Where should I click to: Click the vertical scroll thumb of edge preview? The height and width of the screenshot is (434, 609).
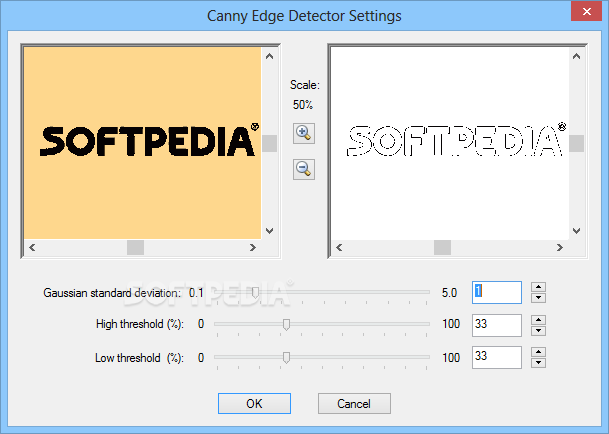(577, 144)
